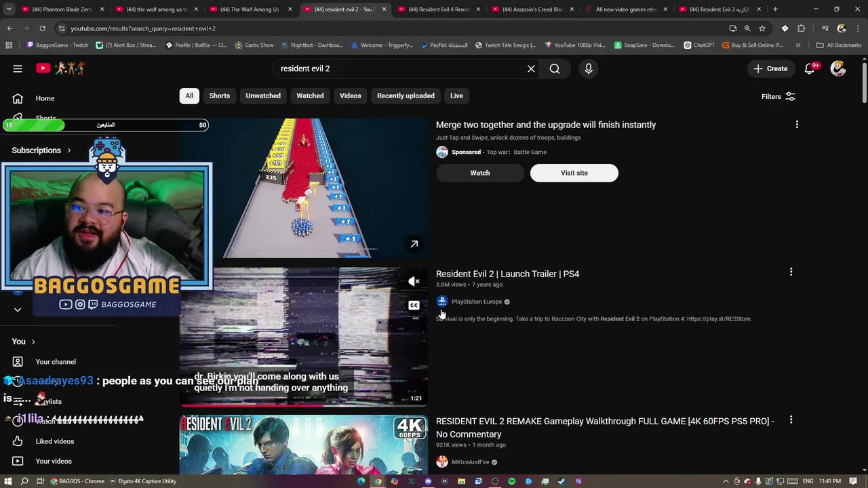Screen dimensions: 868x488
Task: Open Liked videos in the sidebar
Action: coord(55,441)
